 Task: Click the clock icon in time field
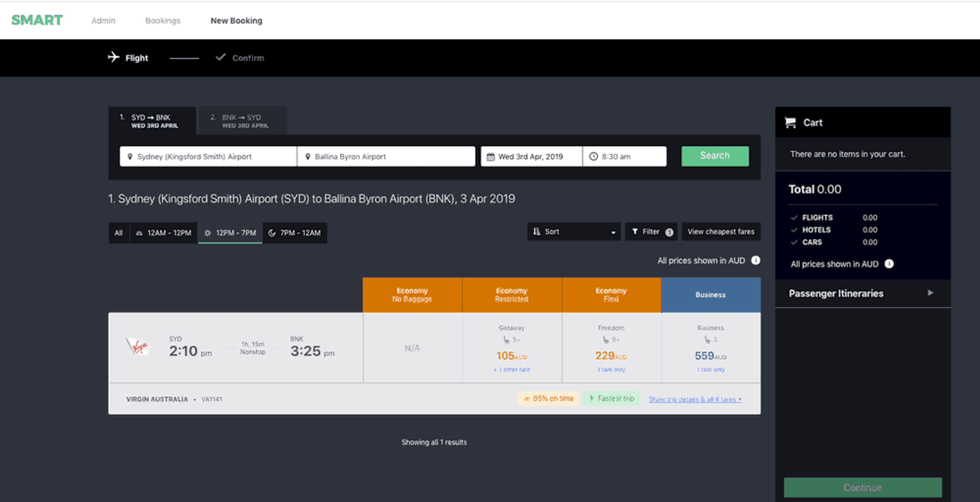point(593,157)
